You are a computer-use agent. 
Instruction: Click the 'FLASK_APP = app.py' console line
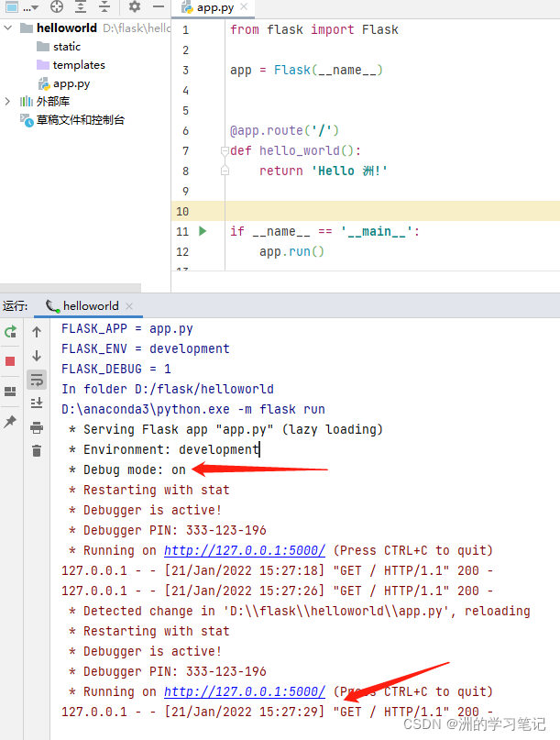[127, 328]
